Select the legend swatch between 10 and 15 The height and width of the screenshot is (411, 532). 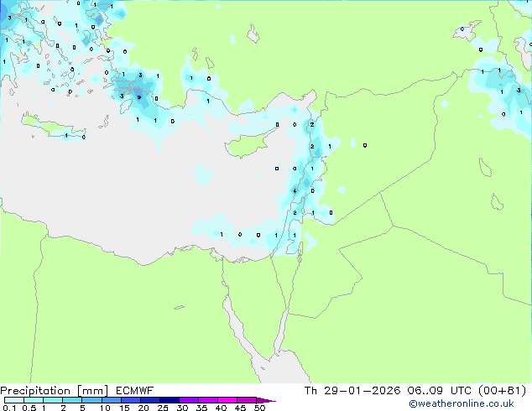tap(111, 400)
